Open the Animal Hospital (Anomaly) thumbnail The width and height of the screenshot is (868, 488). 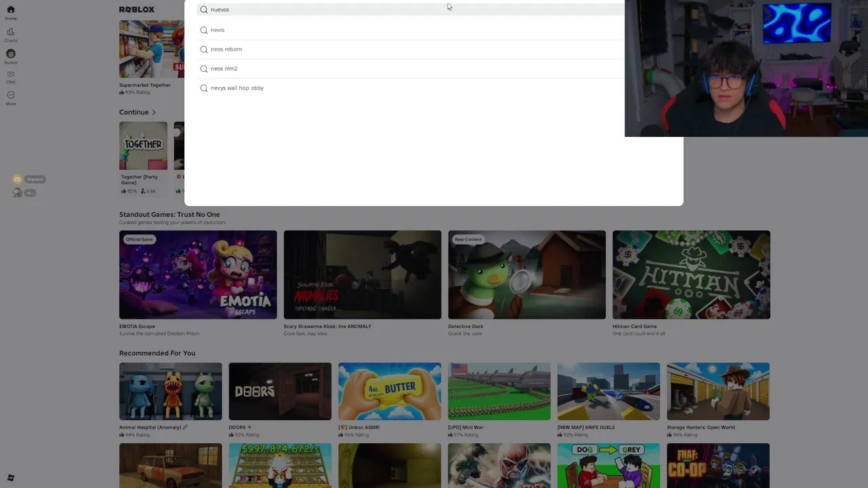pyautogui.click(x=170, y=391)
